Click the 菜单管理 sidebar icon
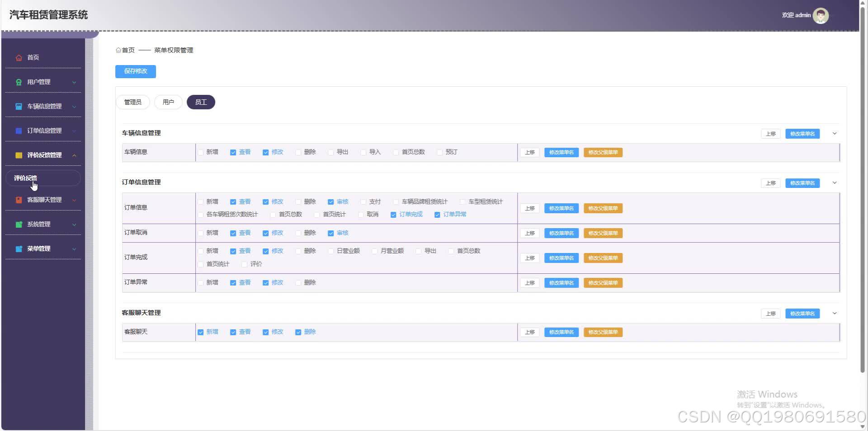Screen dimensions: 868x431 [19, 249]
